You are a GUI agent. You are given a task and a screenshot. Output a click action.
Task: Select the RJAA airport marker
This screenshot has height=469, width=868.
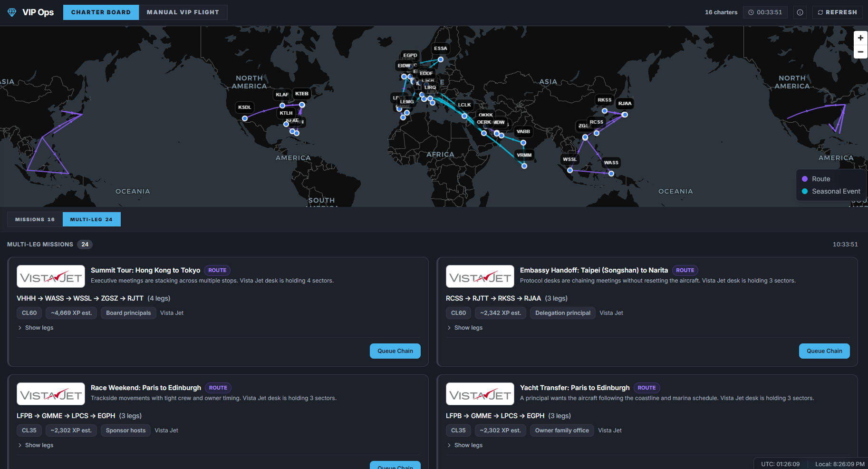(625, 104)
